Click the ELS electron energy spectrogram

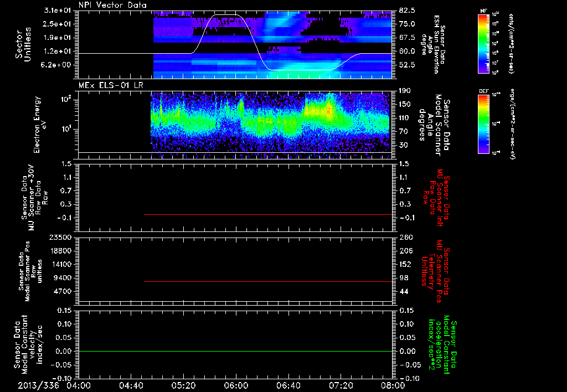pos(271,126)
